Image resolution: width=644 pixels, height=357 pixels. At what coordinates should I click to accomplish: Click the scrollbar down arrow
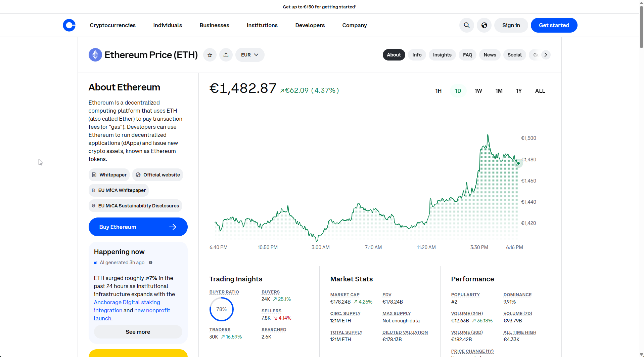pyautogui.click(x=641, y=354)
